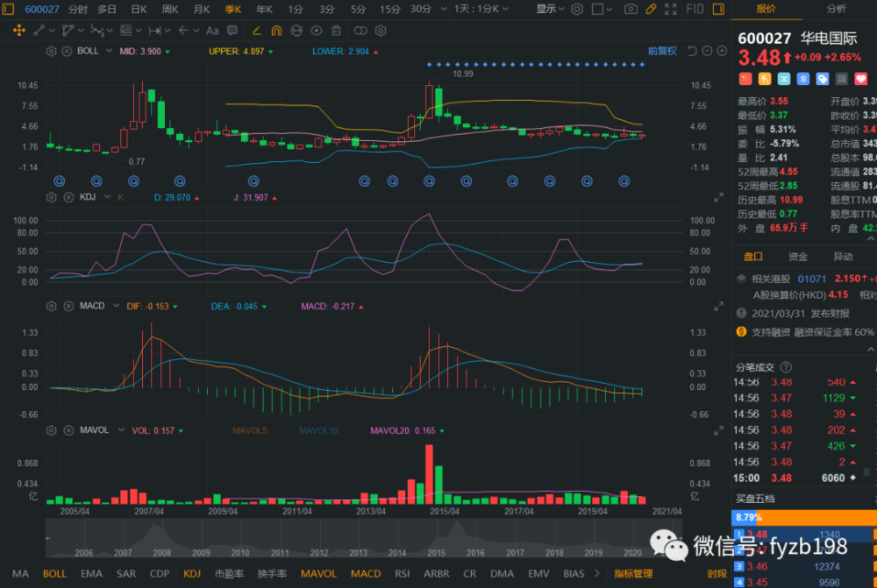Open the 显示 display dropdown
Screen dimensions: 877x588
pyautogui.click(x=551, y=9)
